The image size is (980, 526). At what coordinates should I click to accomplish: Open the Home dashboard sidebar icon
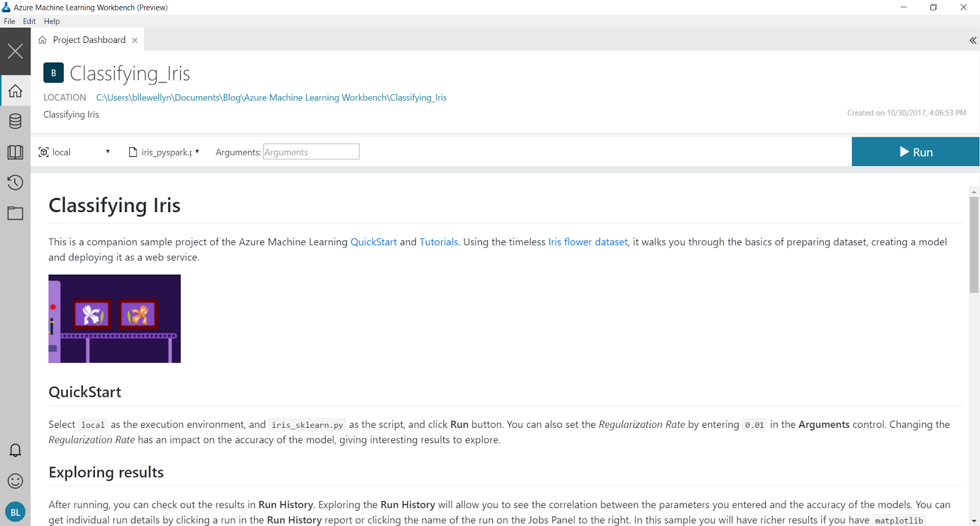click(x=15, y=91)
